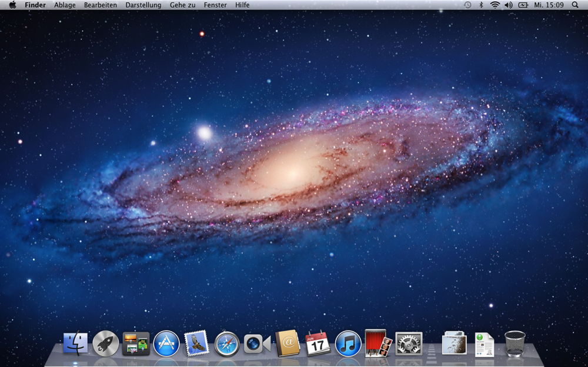Open System Preferences gear icon
Viewport: 588px width, 367px height.
[x=409, y=343]
